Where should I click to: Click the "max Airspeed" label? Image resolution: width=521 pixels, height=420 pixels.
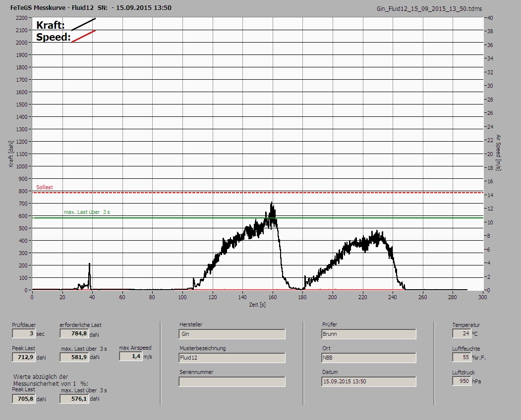click(x=135, y=348)
